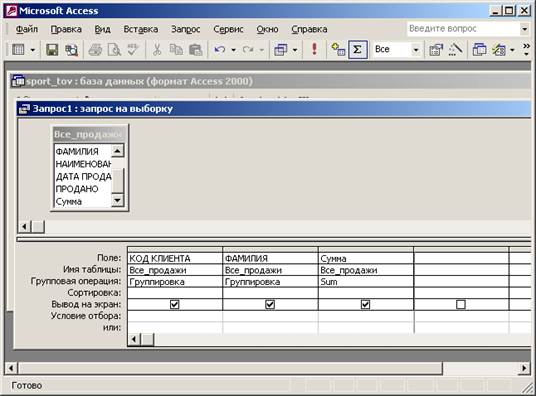Screen dimensions: 536x396
Task: Click the File Search toolbar icon
Action: point(71,50)
